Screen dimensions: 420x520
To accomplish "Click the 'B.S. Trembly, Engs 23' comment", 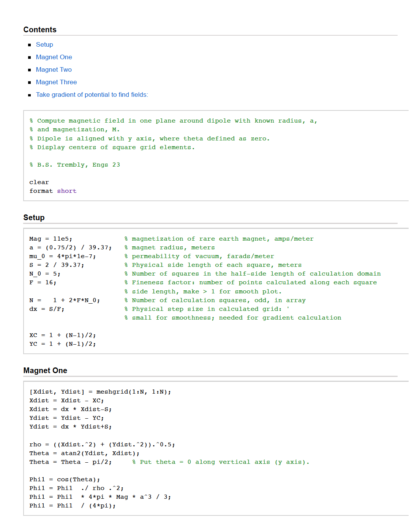I will tap(75, 165).
